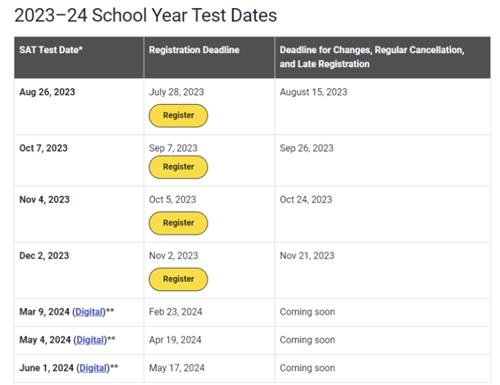Click Register for the Oct 7, 2023 test
500x385 pixels.
pos(178,167)
